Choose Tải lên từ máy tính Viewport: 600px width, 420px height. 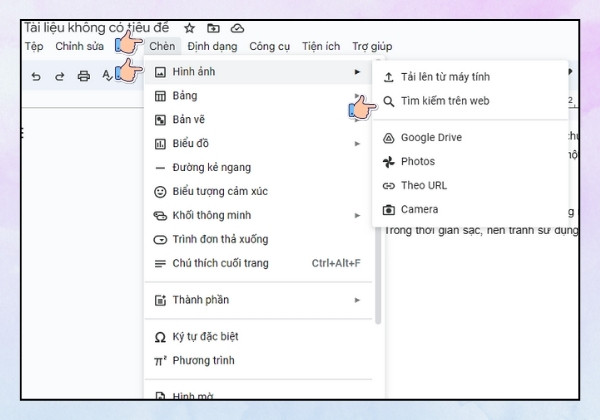[x=470, y=77]
